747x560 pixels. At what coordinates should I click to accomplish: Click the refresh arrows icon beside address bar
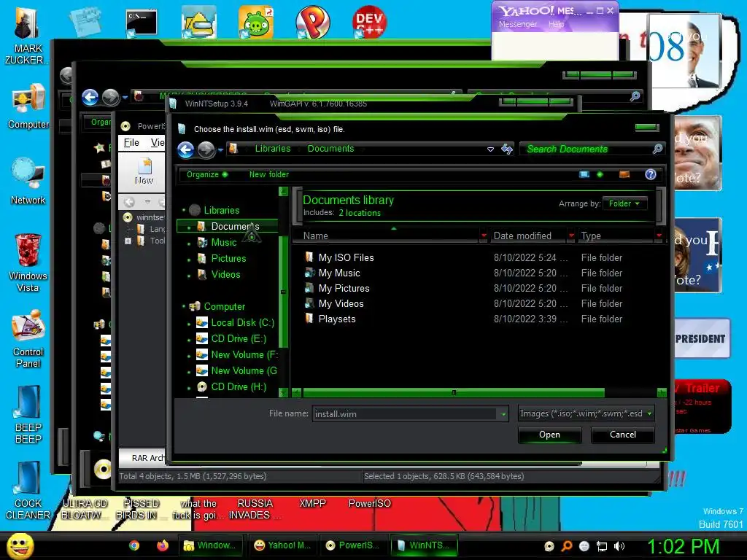click(506, 149)
